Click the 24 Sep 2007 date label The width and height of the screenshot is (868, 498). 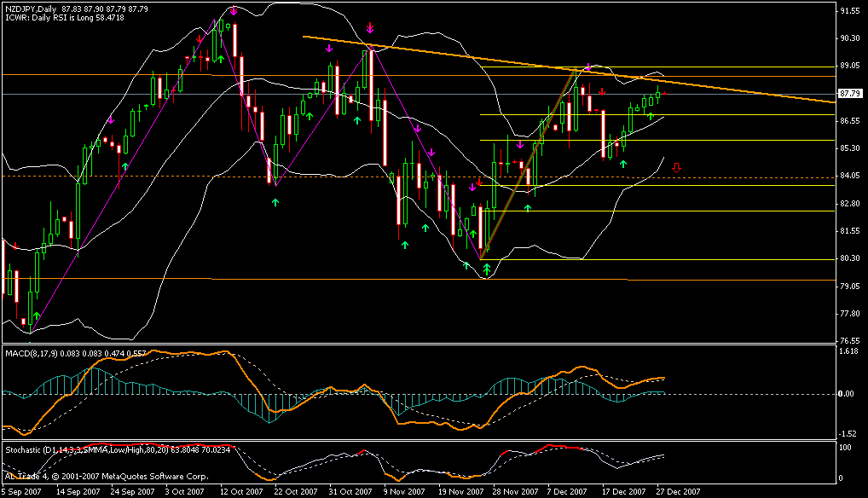(133, 491)
